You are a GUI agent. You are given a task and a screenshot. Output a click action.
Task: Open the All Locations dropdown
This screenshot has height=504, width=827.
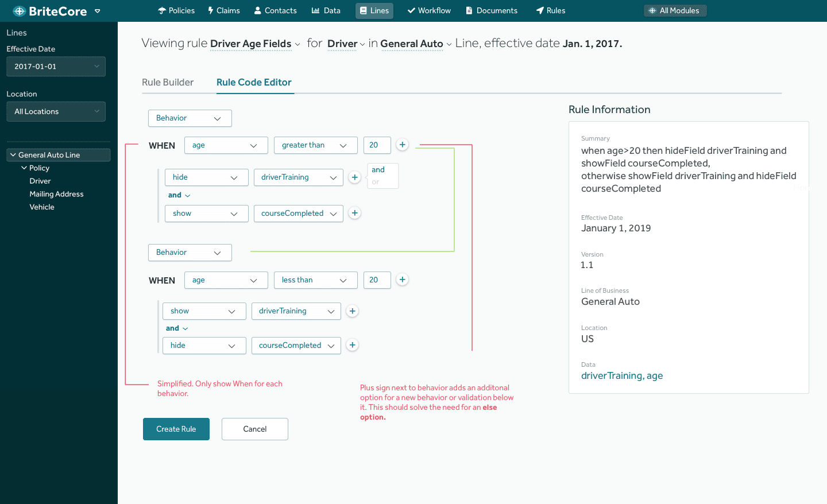pyautogui.click(x=56, y=111)
